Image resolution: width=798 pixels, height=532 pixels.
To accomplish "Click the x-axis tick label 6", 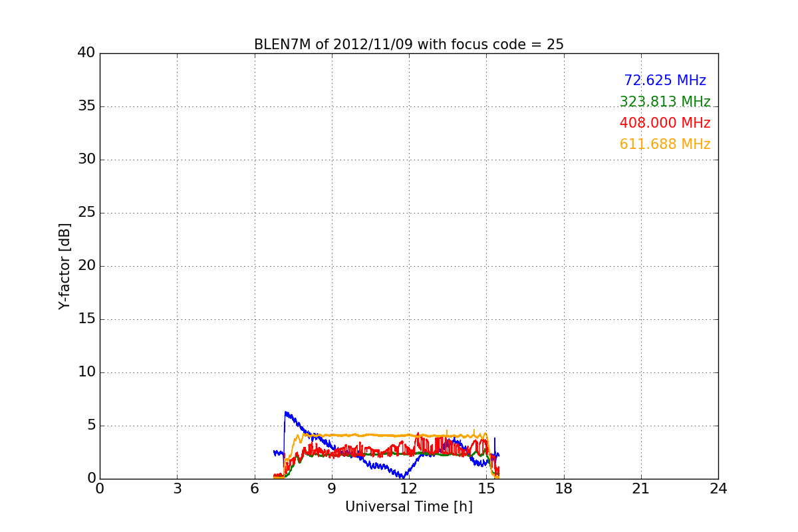I will tap(255, 488).
